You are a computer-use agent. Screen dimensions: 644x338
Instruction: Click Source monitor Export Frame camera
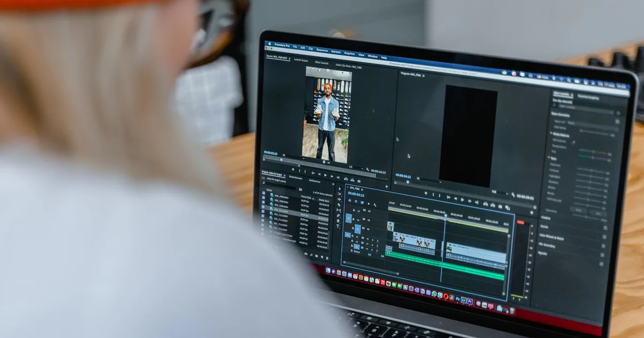359,181
